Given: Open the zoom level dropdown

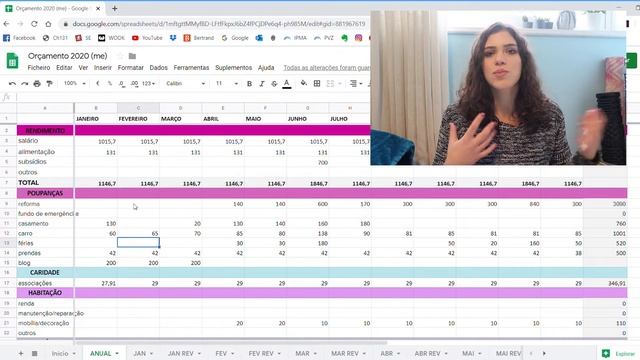Looking at the screenshot, I should [75, 84].
